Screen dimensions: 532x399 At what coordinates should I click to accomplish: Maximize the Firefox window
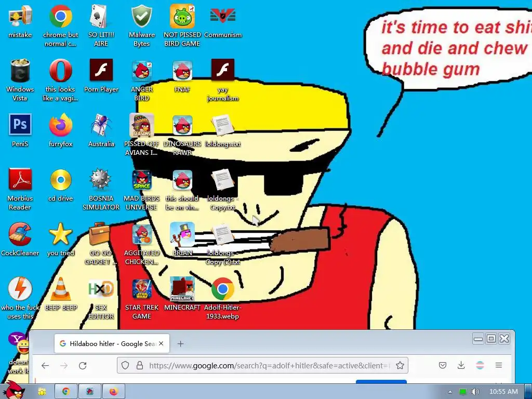pyautogui.click(x=491, y=339)
